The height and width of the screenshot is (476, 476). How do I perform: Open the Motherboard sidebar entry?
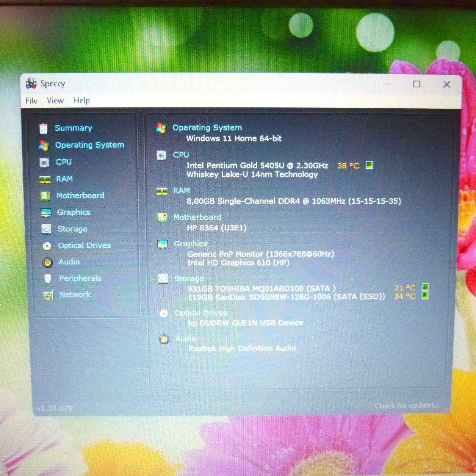pyautogui.click(x=81, y=195)
